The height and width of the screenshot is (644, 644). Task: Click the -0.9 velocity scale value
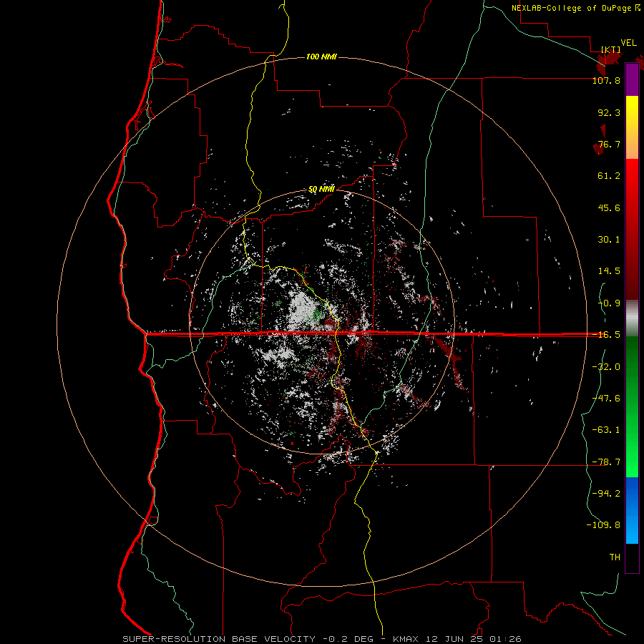click(x=609, y=303)
